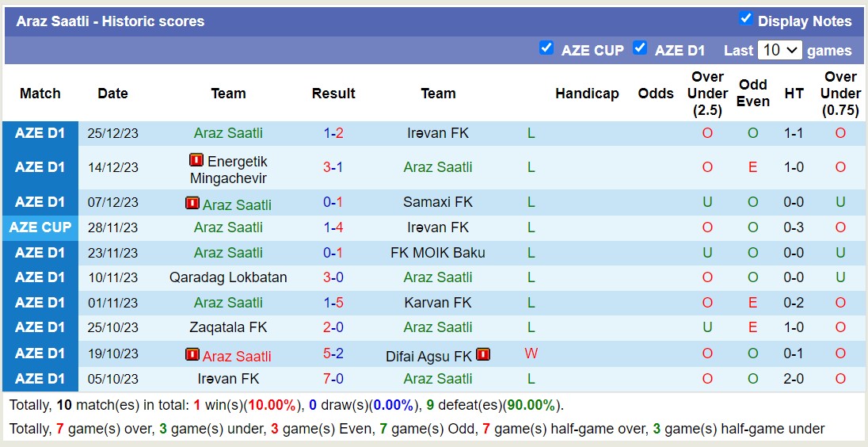Viewport: 868px width, 447px height.
Task: Click red card icon on 19/10/23 Araz Saatli
Action: click(x=192, y=354)
